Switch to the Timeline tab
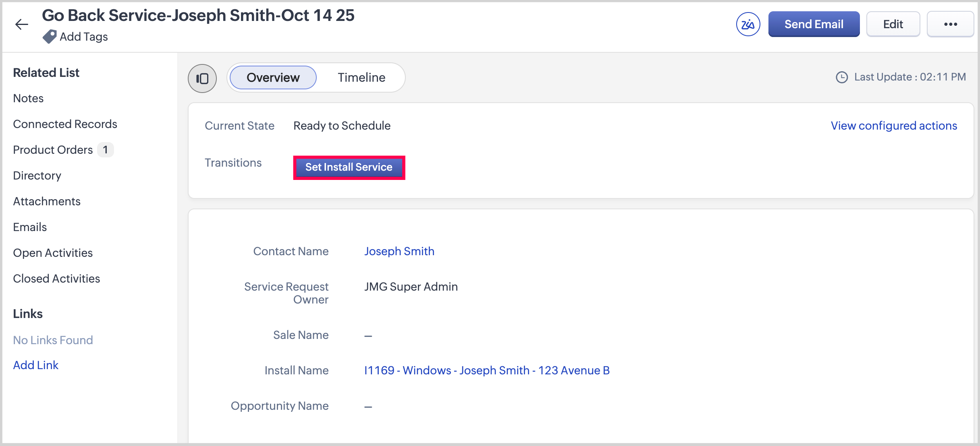Viewport: 980px width, 446px height. [361, 78]
